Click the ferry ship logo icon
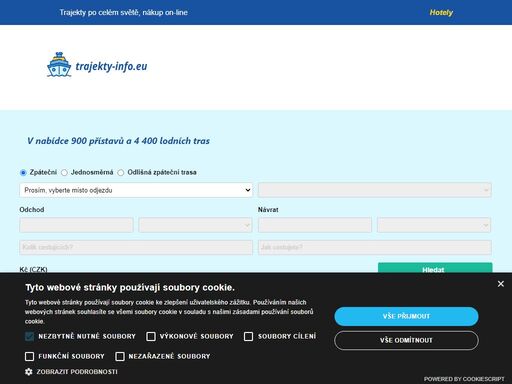Screen dimensions: 512x384 coord(59,65)
